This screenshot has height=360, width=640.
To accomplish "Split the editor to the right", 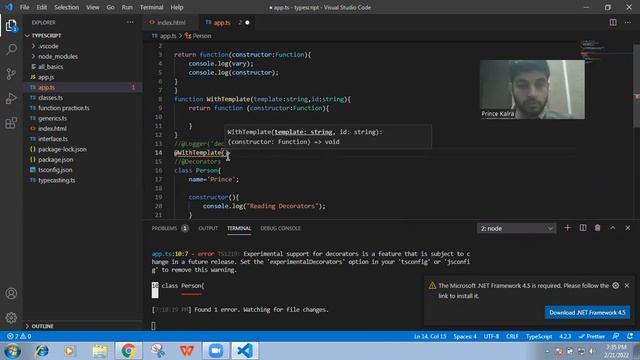I will tap(613, 22).
